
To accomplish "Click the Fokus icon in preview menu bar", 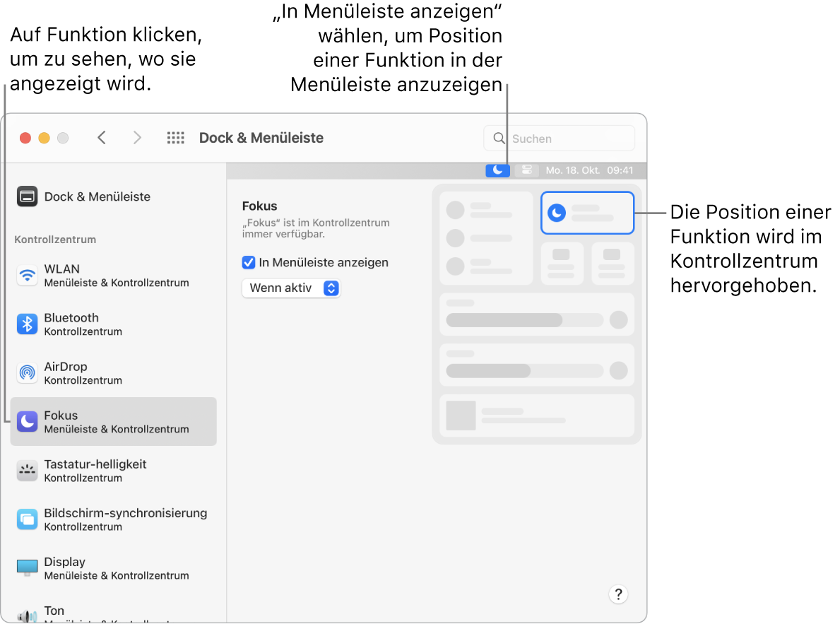I will pos(497,170).
